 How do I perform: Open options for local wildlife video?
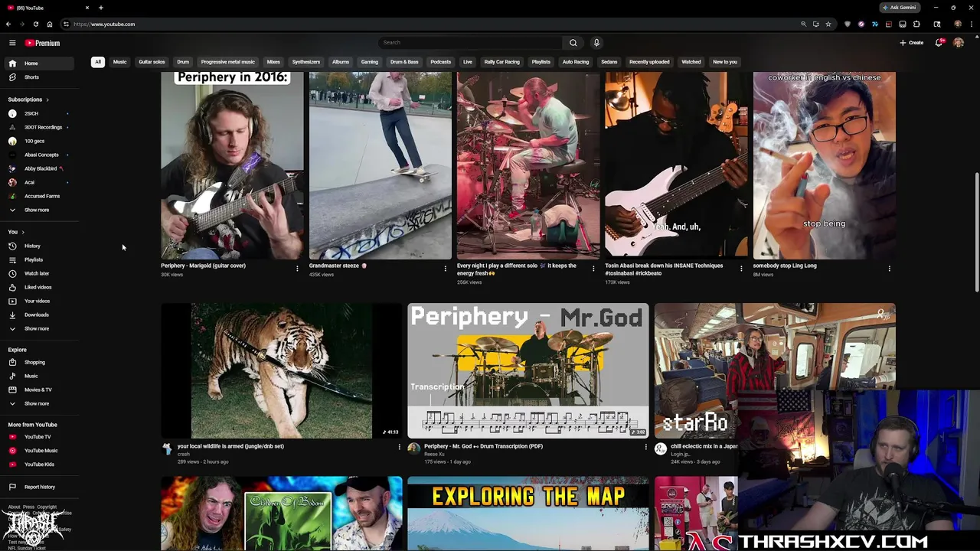point(399,447)
